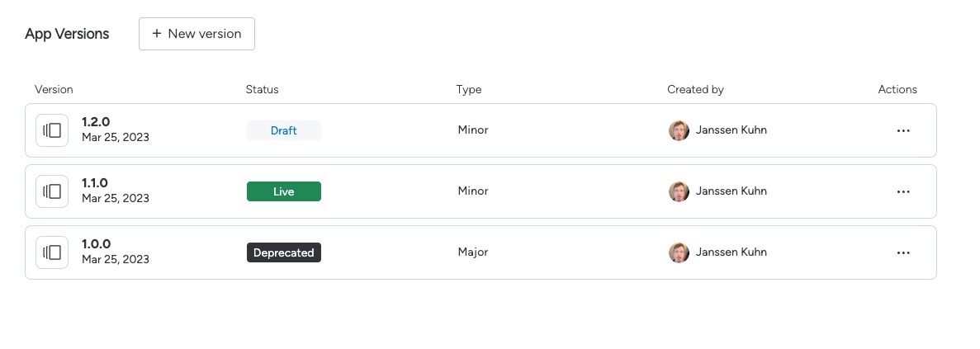Open actions menu for version 1.2.0
The height and width of the screenshot is (349, 980).
coord(902,130)
